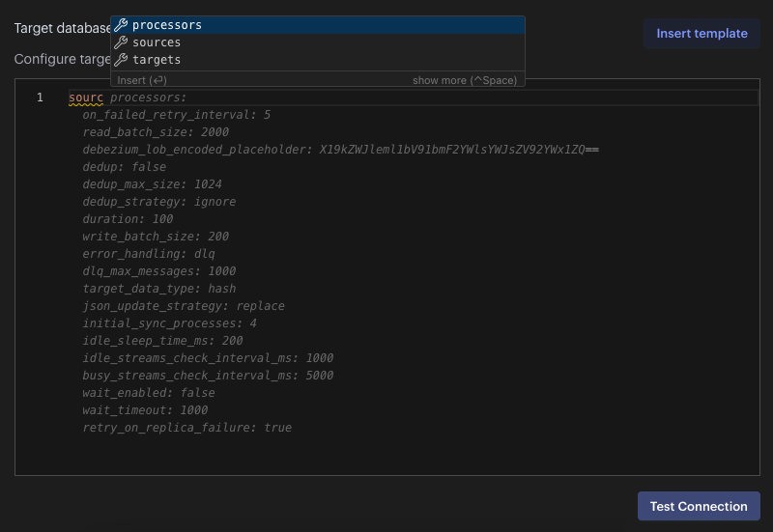This screenshot has height=532, width=773.
Task: Pick the targets autocomplete suggestion
Action: coord(157,60)
